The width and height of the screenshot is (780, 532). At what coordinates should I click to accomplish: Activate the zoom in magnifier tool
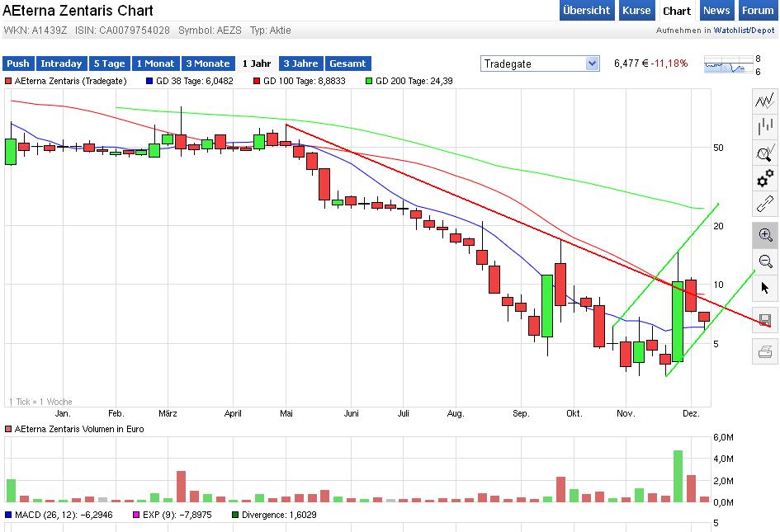(x=765, y=235)
